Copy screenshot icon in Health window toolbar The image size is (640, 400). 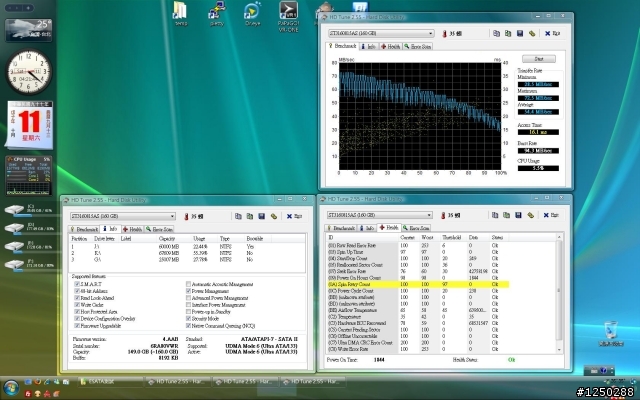(507, 215)
